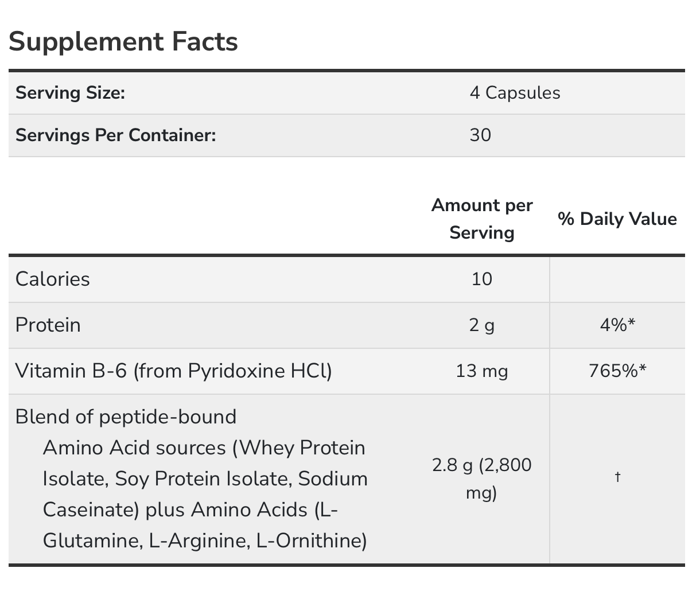Screen dimensions: 700x599
Task: Click the Blend of peptide-bound text line
Action: (x=126, y=417)
